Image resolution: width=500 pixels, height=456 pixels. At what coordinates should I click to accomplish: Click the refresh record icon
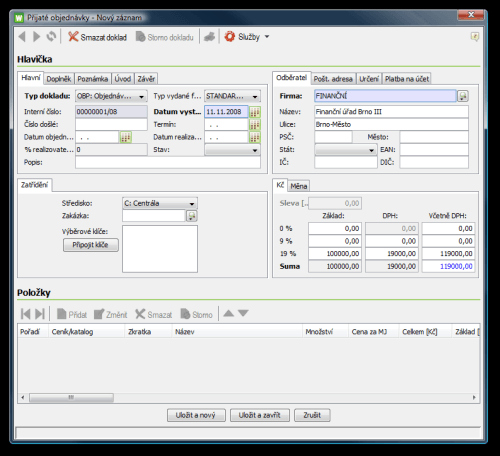(51, 36)
